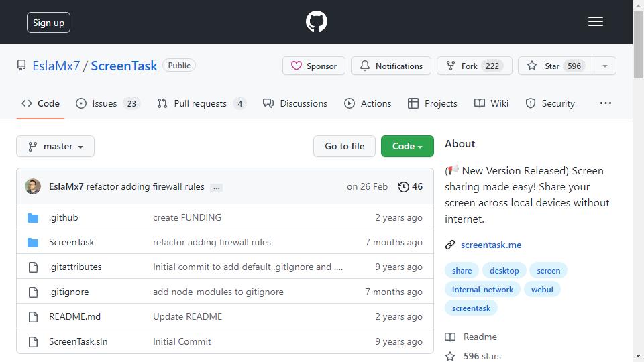This screenshot has height=362, width=644.
Task: Open the README.md file
Action: 74,316
